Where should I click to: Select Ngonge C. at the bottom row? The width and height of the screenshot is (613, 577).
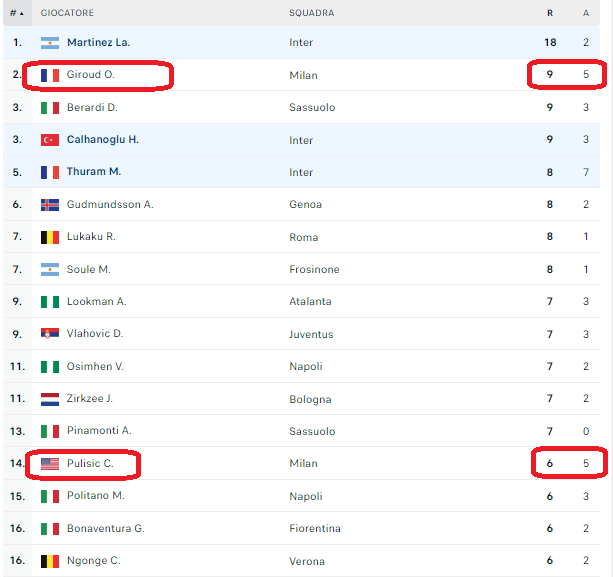(x=94, y=561)
